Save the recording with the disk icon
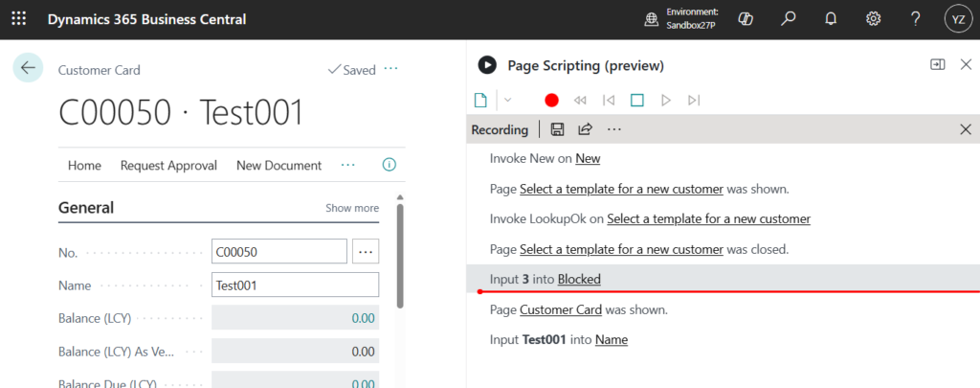This screenshot has height=388, width=980. [x=557, y=129]
